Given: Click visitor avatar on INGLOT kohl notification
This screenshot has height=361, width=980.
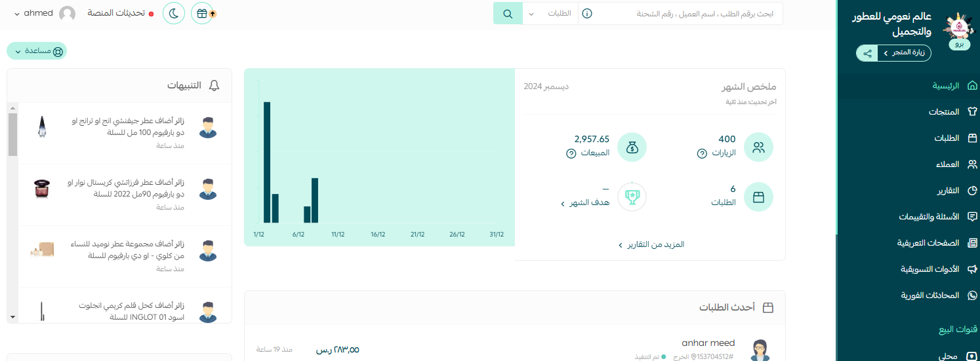Looking at the screenshot, I should (208, 311).
